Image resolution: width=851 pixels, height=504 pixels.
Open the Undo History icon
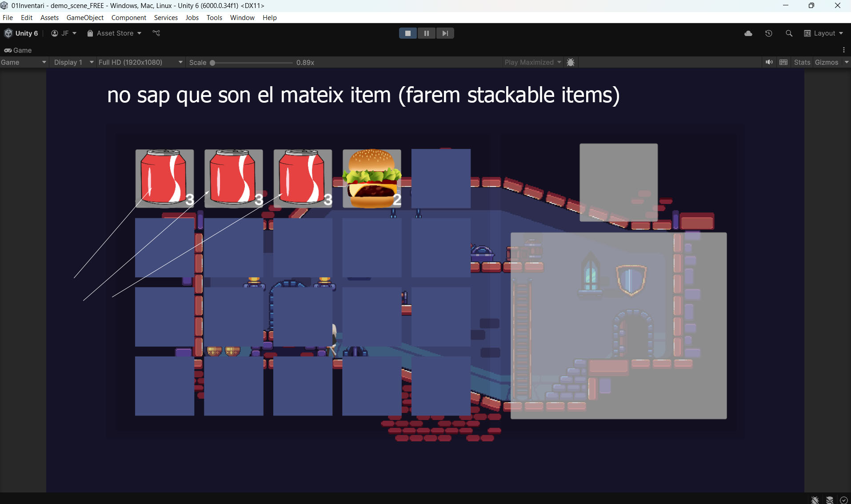[x=769, y=33]
